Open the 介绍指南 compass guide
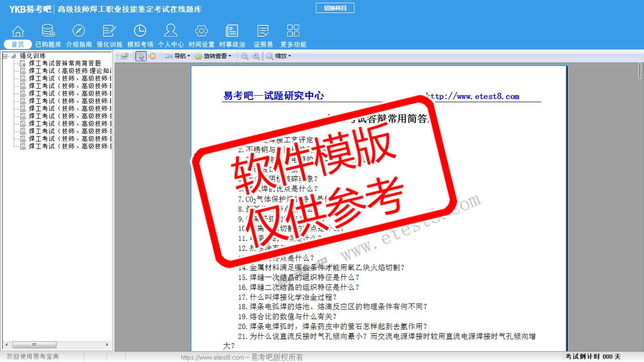This screenshot has height=362, width=644. [x=79, y=36]
